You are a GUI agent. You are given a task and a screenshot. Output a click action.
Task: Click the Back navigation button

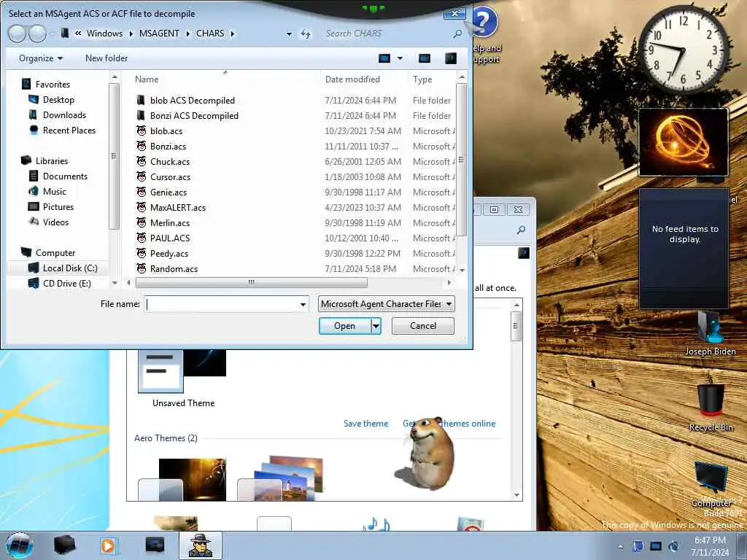(x=18, y=34)
